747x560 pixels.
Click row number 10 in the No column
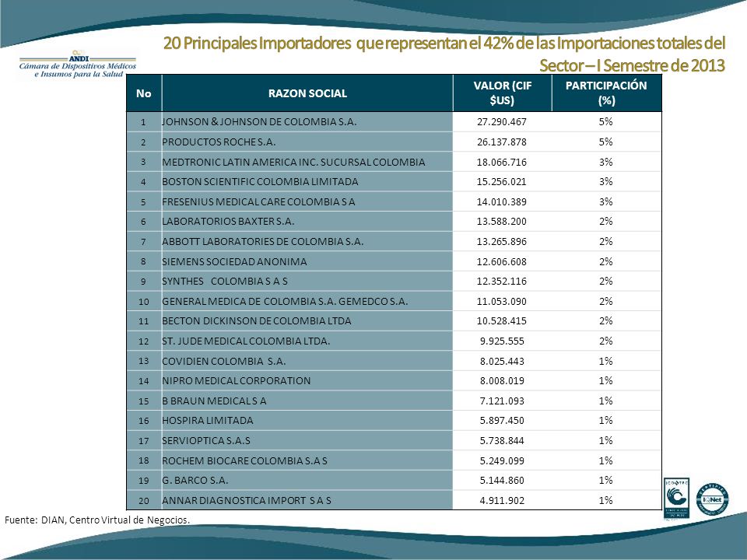[144, 302]
